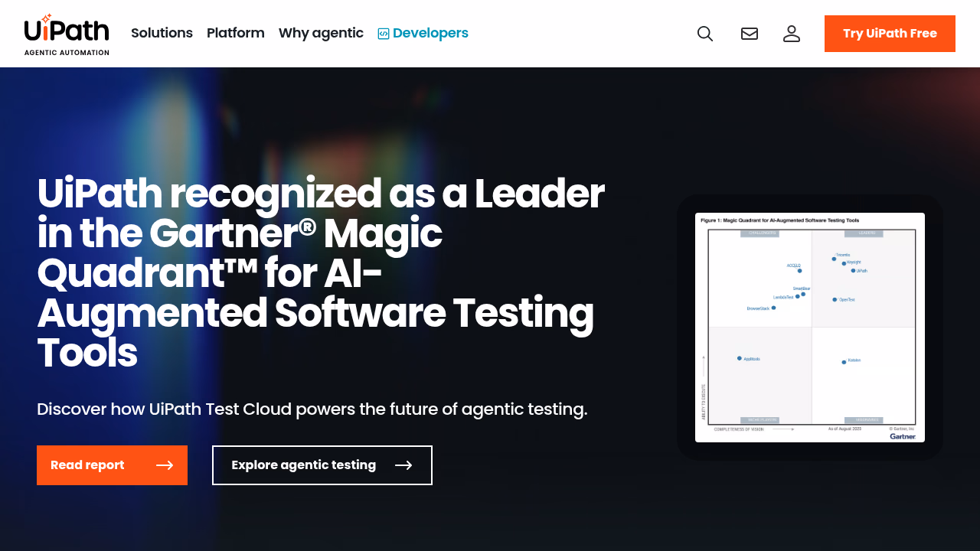
Task: Open the Magic Quadrant chart thumbnail
Action: [x=810, y=328]
